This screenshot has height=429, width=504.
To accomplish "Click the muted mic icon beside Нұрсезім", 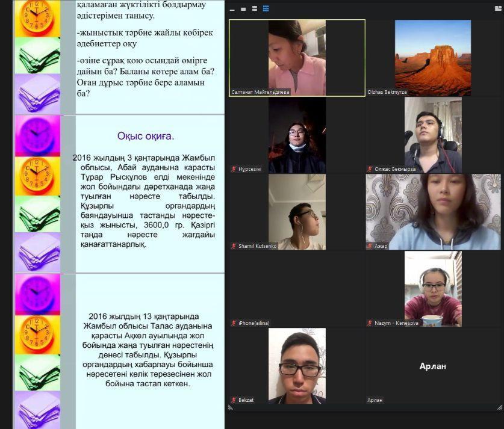I will (234, 170).
